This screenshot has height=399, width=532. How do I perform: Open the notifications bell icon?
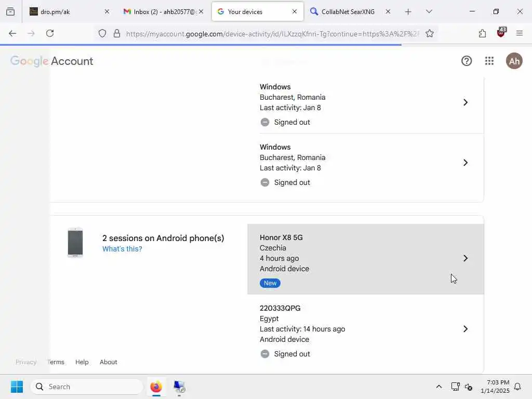point(517,387)
